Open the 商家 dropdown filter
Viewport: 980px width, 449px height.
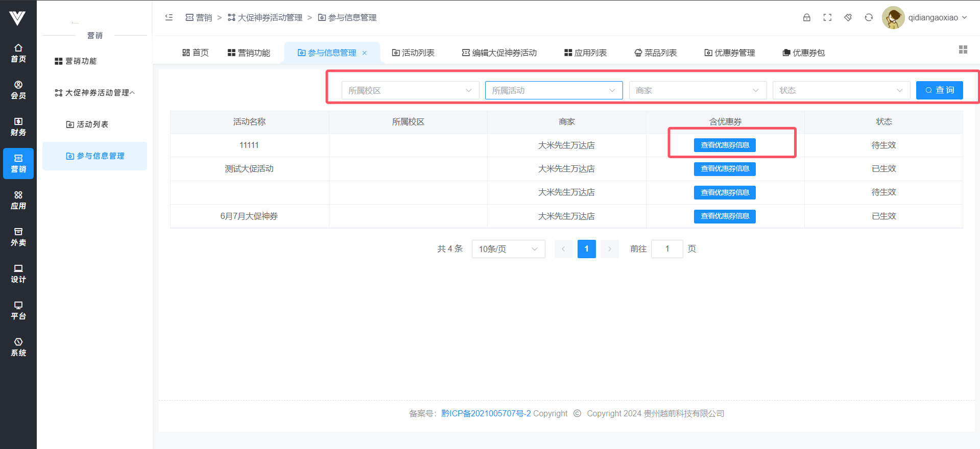coord(697,90)
